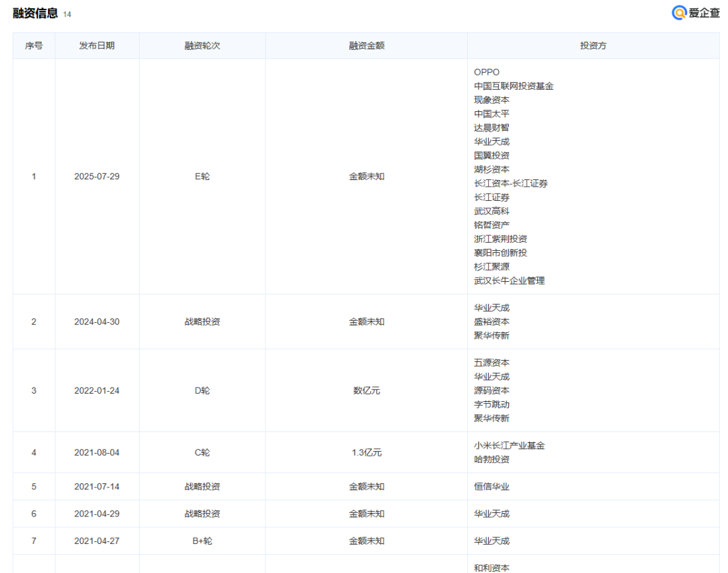Open investor 铭哲资产
This screenshot has height=573, width=728.
pyautogui.click(x=491, y=225)
